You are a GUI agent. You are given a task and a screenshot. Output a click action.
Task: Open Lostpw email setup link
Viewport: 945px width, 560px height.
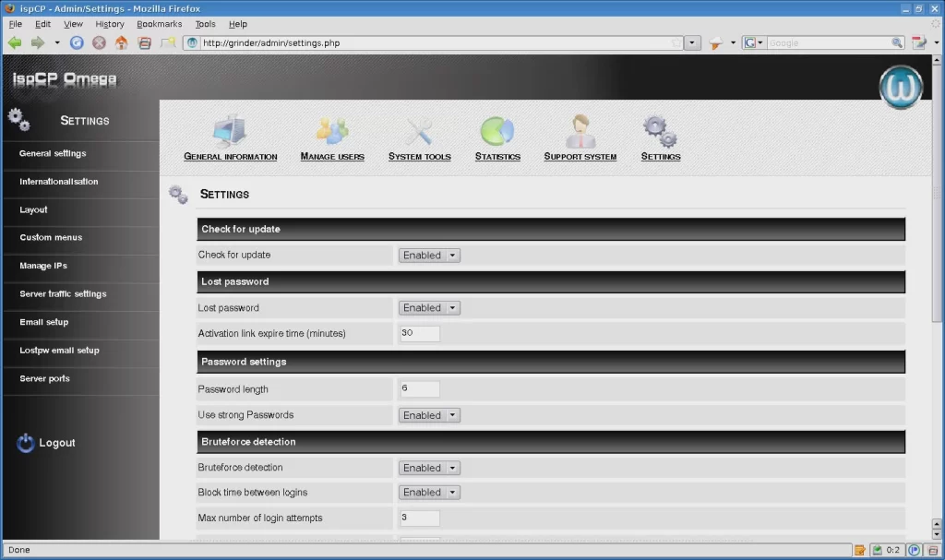[x=60, y=351]
